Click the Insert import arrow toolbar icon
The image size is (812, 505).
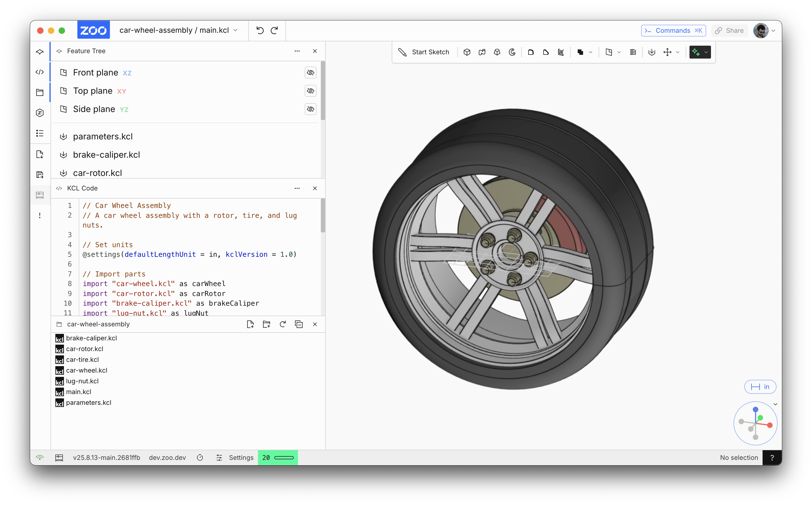click(x=652, y=52)
